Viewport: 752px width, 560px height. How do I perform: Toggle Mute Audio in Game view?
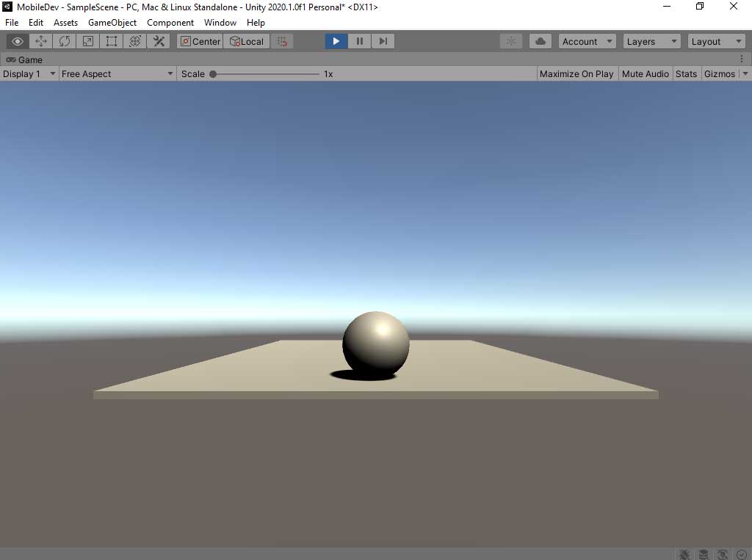[645, 74]
